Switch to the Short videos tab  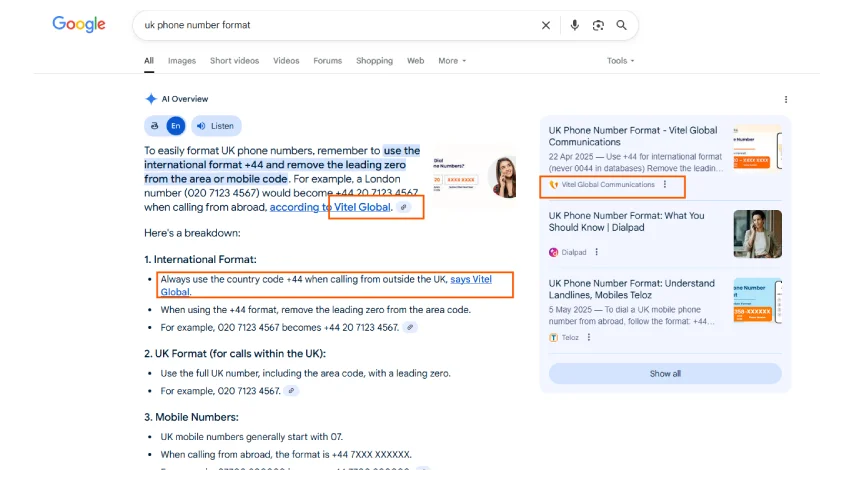click(235, 60)
